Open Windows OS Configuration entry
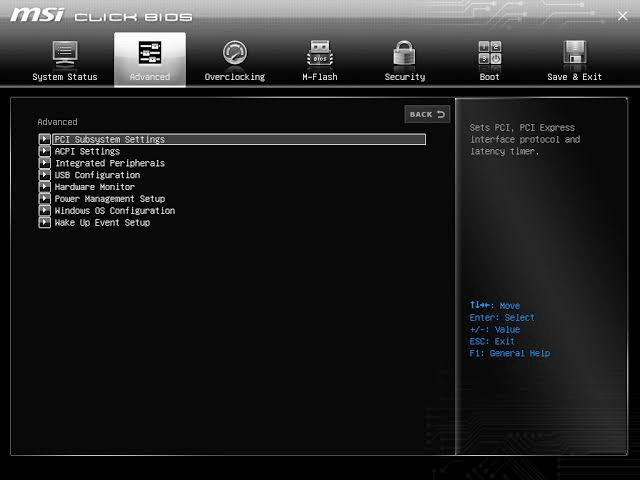 [115, 211]
